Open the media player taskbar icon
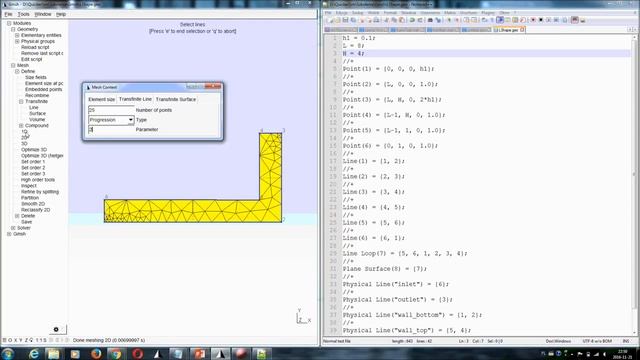 75,354
